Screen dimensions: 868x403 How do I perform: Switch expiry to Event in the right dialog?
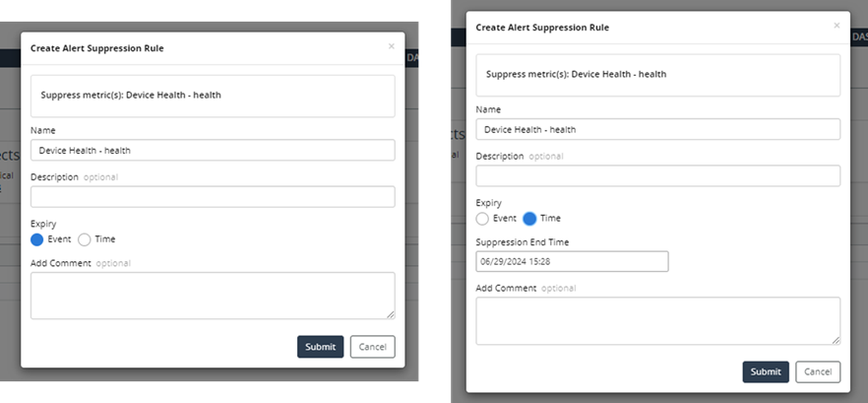coord(482,219)
